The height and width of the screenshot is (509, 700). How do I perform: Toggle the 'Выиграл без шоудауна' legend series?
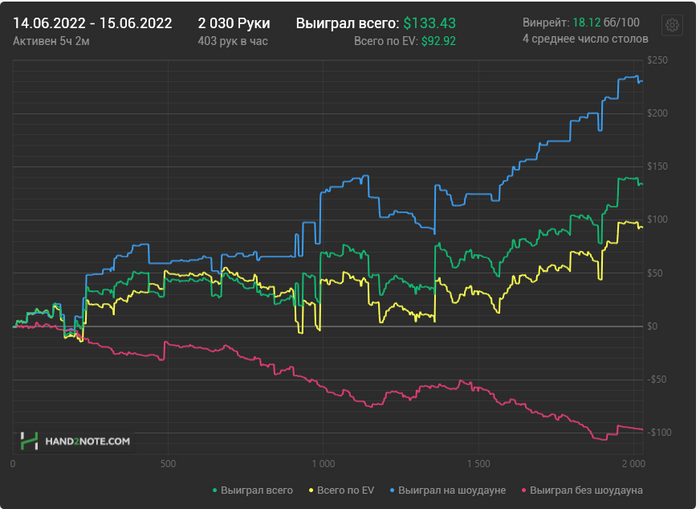(x=582, y=490)
